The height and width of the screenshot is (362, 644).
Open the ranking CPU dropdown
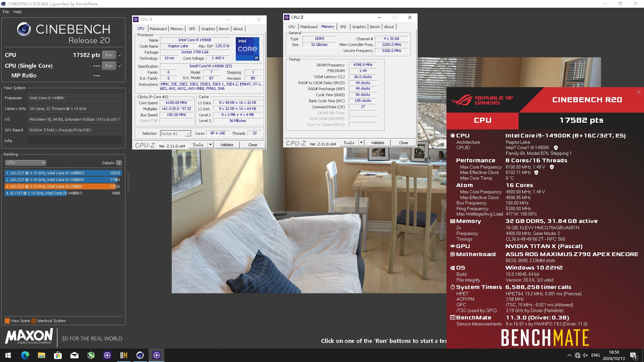[x=25, y=163]
